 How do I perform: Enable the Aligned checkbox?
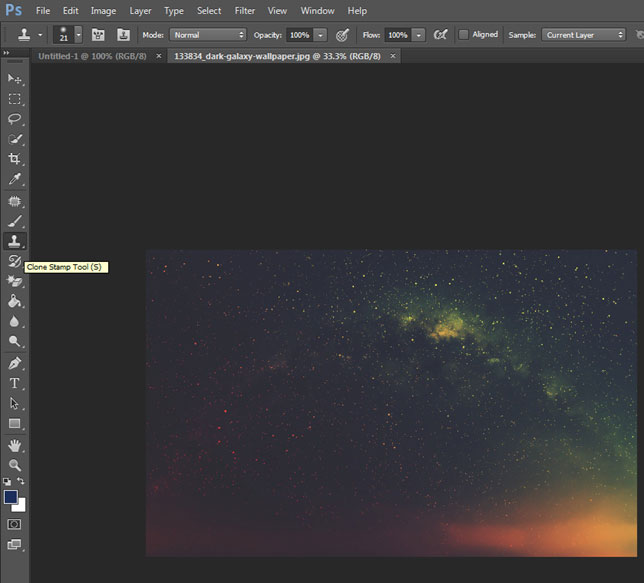(x=464, y=34)
